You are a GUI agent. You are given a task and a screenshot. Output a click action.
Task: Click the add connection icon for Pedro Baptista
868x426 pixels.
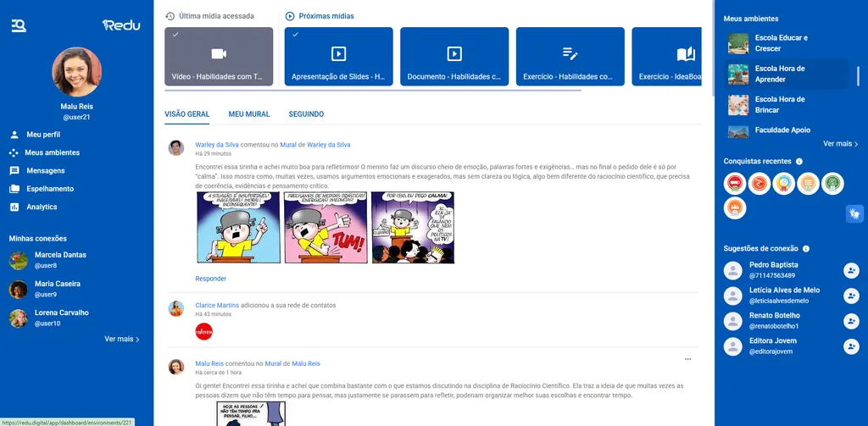pyautogui.click(x=851, y=270)
